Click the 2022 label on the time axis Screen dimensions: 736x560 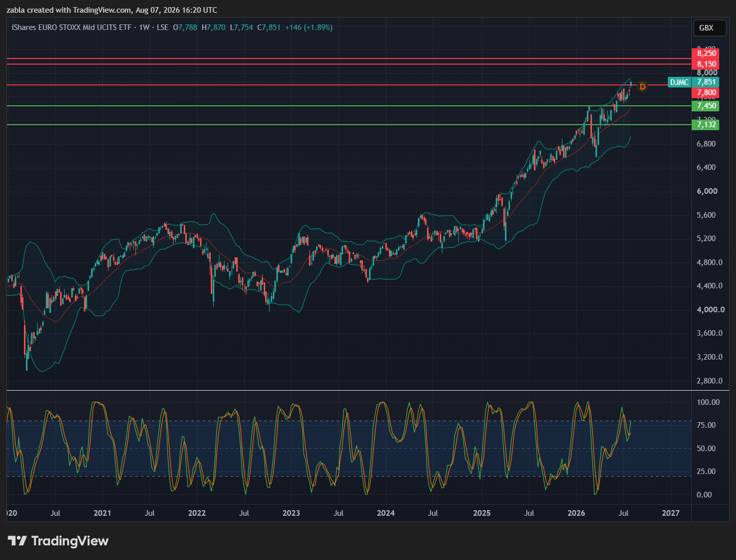[197, 513]
